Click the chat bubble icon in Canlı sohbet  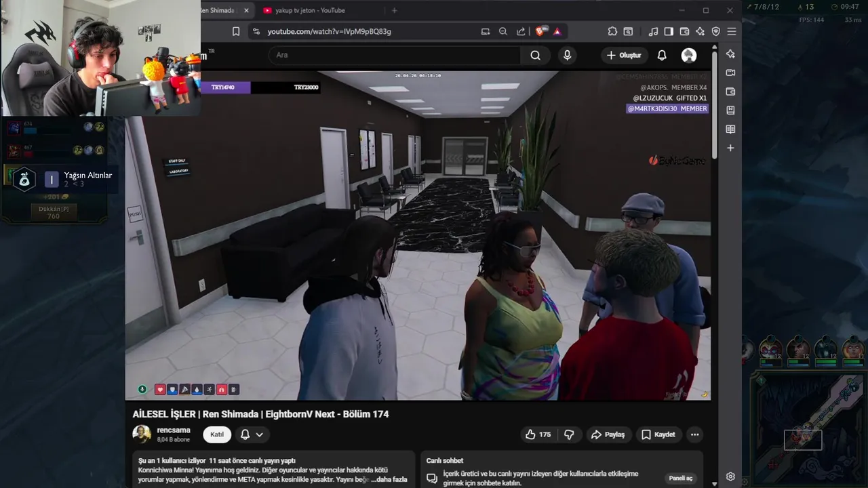click(432, 478)
